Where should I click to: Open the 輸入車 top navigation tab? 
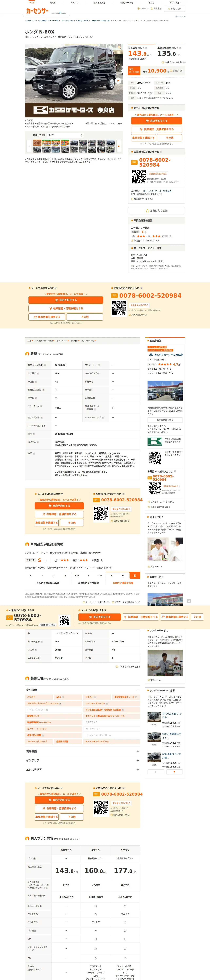tap(53, 3)
